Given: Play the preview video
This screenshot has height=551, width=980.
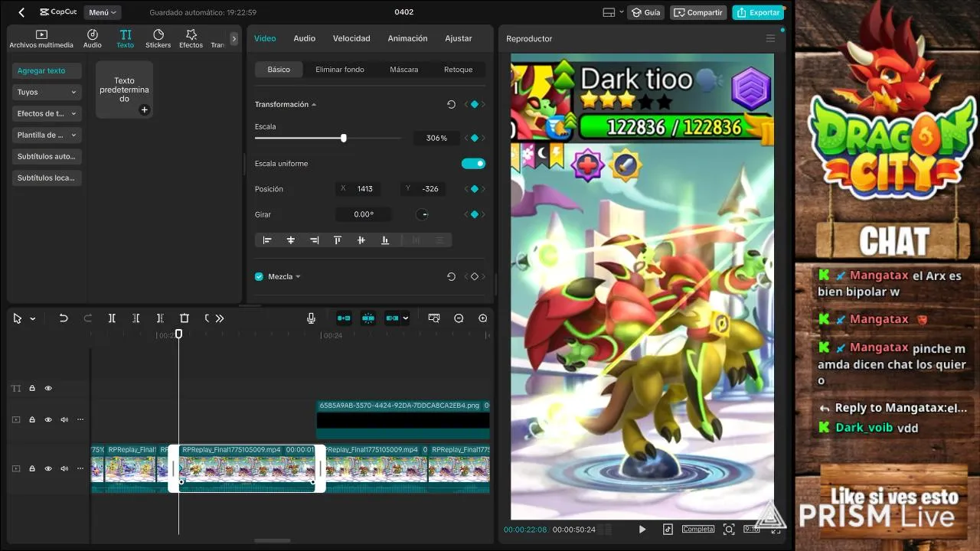Looking at the screenshot, I should point(642,529).
